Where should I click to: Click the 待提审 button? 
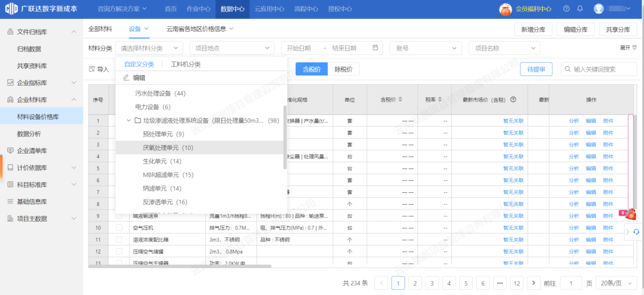coord(536,69)
